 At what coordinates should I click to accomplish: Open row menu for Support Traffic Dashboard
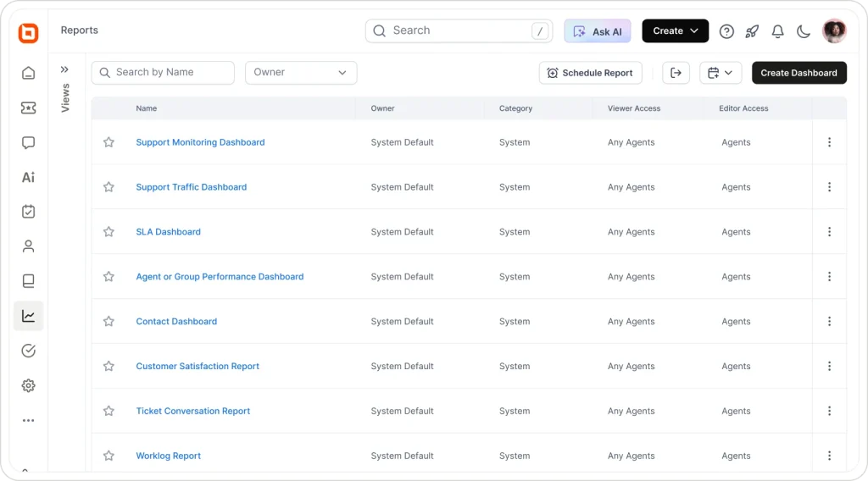[829, 187]
